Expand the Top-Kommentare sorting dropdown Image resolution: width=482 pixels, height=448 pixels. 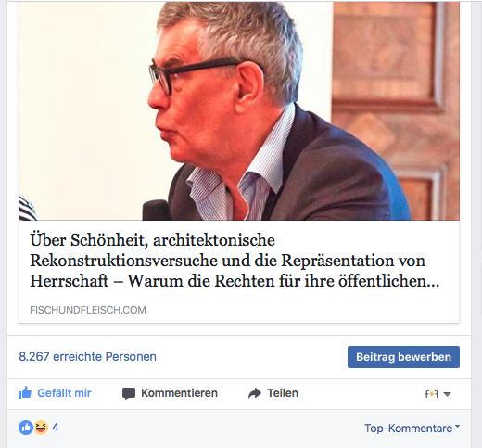[x=412, y=429]
